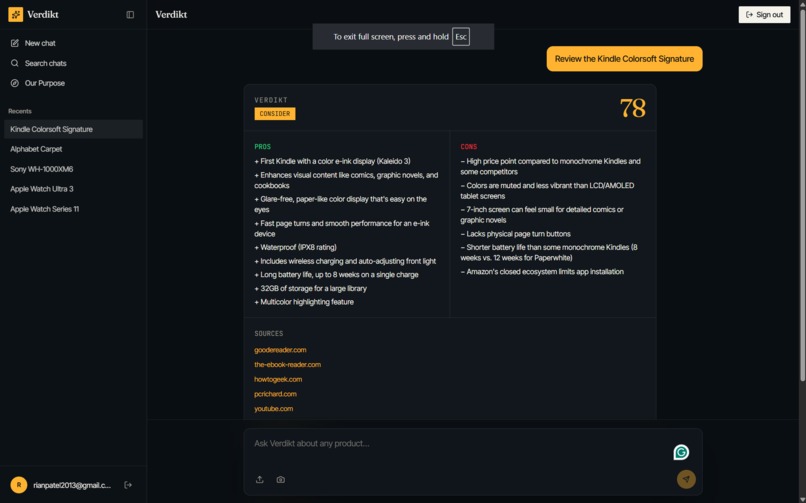
Task: Click the CONS heading
Action: coord(468,147)
